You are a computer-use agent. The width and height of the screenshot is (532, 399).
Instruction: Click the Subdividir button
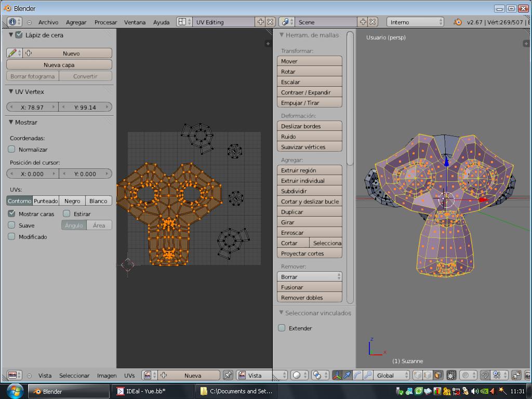point(310,191)
